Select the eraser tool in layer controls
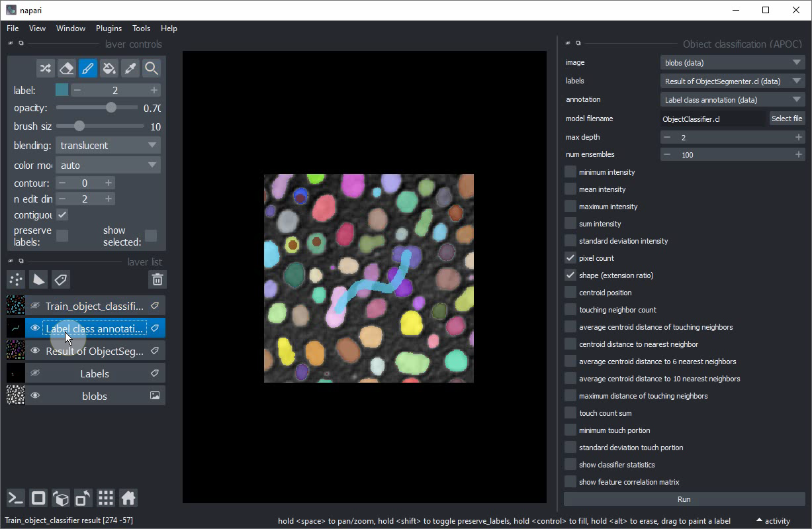 pyautogui.click(x=66, y=68)
